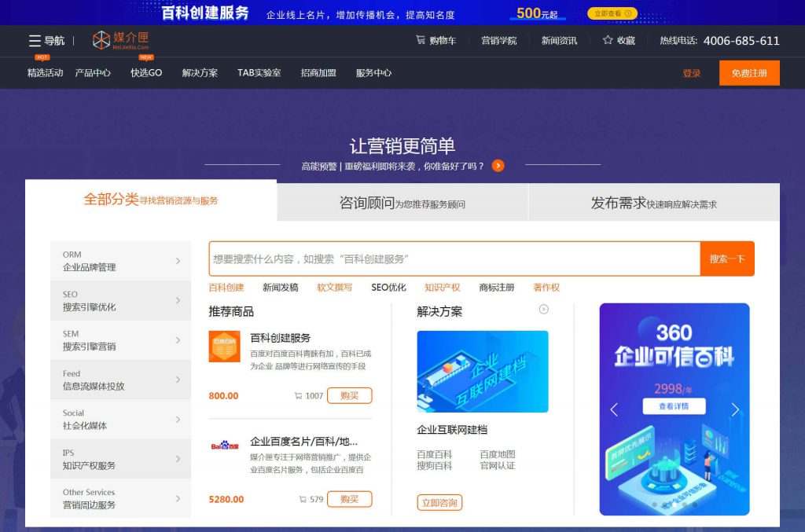This screenshot has width=805, height=532.
Task: Expand the ORM 企业品牌管理 category
Action: click(x=120, y=261)
